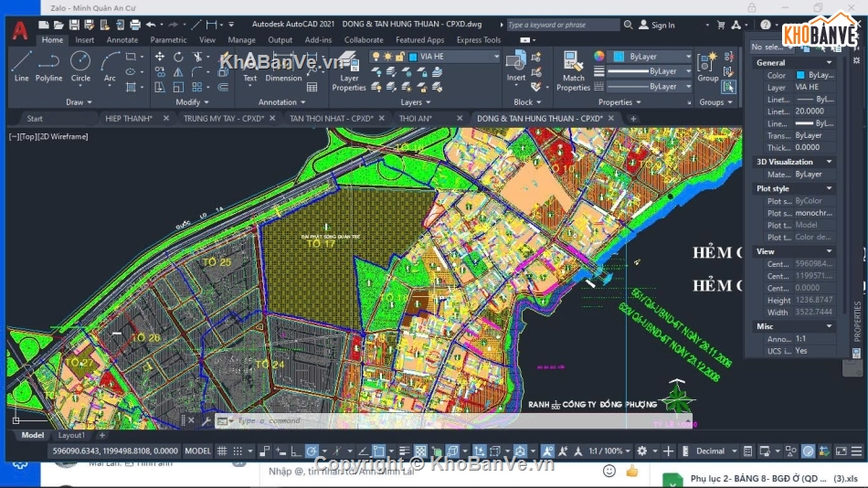Click the AutoCAD application menu logo
This screenshot has width=868, height=488.
click(x=20, y=30)
